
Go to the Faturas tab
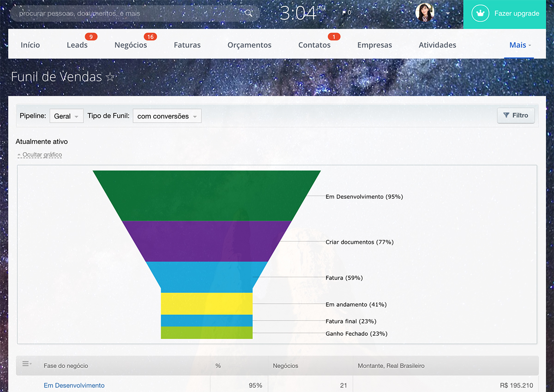[x=187, y=45]
